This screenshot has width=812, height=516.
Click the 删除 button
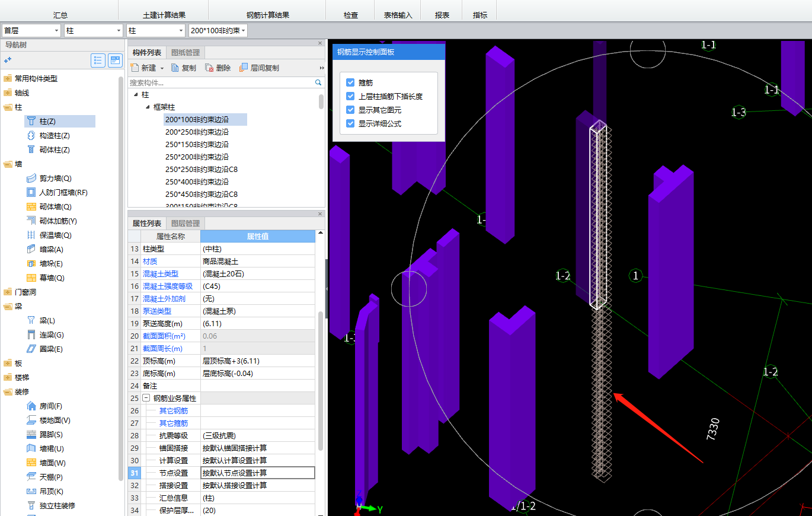(x=218, y=68)
